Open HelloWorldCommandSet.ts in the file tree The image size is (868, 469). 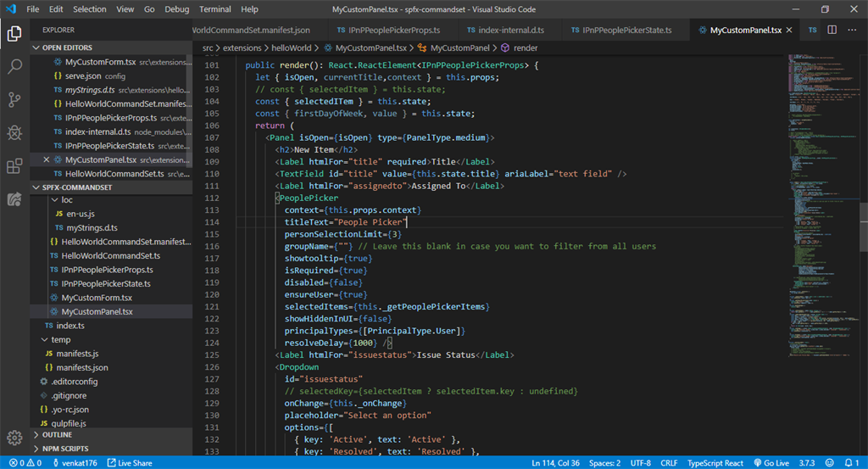pos(110,255)
